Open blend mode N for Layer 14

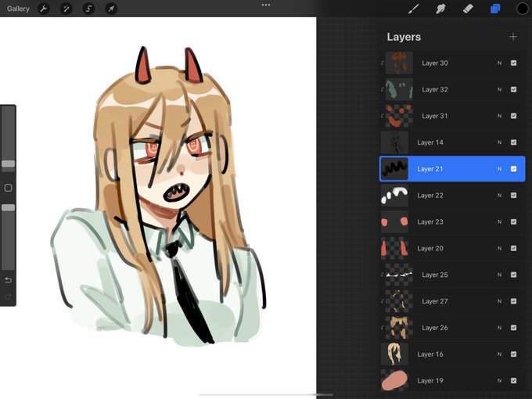499,142
